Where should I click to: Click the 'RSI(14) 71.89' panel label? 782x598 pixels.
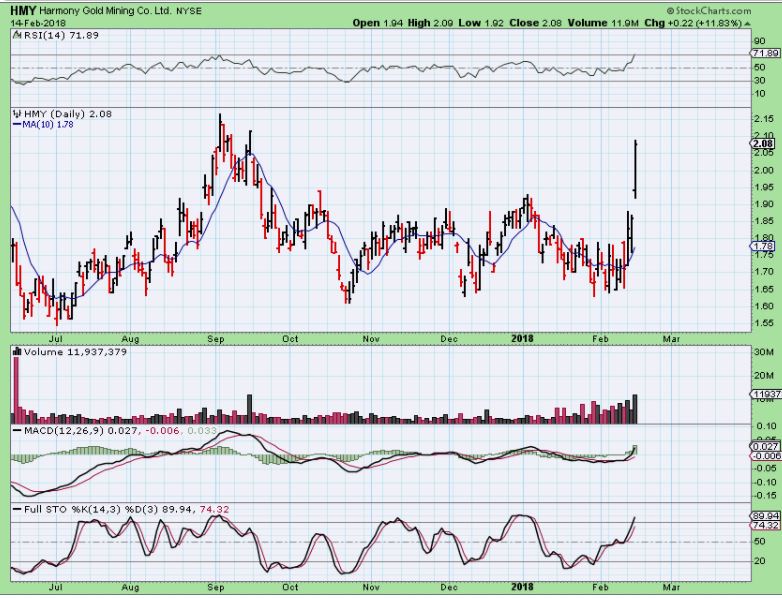60,35
